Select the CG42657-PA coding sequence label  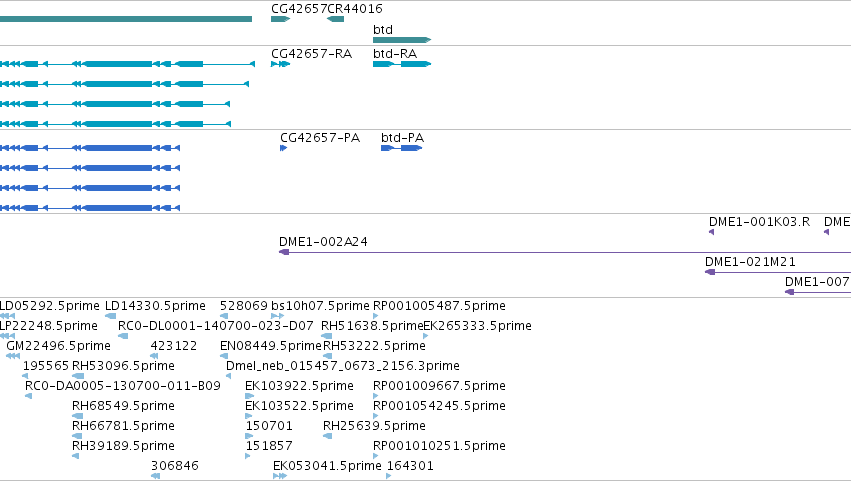coord(320,138)
